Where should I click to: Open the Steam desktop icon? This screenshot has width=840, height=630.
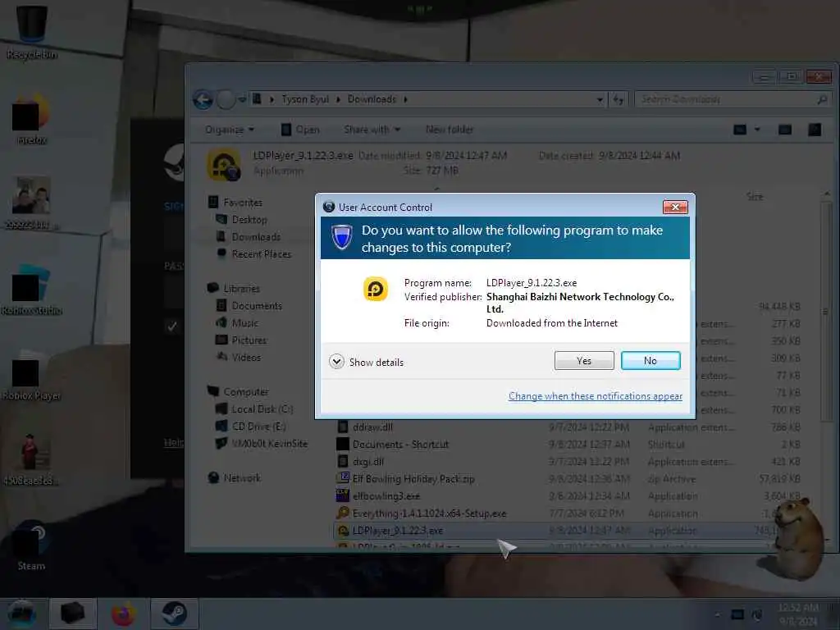point(32,546)
